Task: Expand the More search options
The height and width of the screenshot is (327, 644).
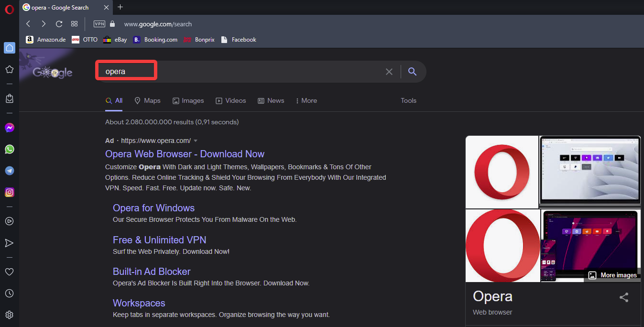Action: 306,100
